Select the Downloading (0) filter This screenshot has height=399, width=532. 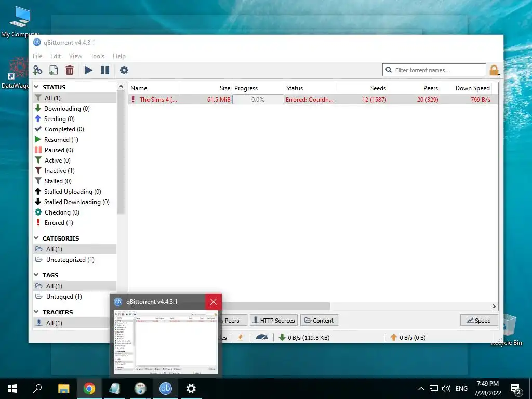(75, 108)
